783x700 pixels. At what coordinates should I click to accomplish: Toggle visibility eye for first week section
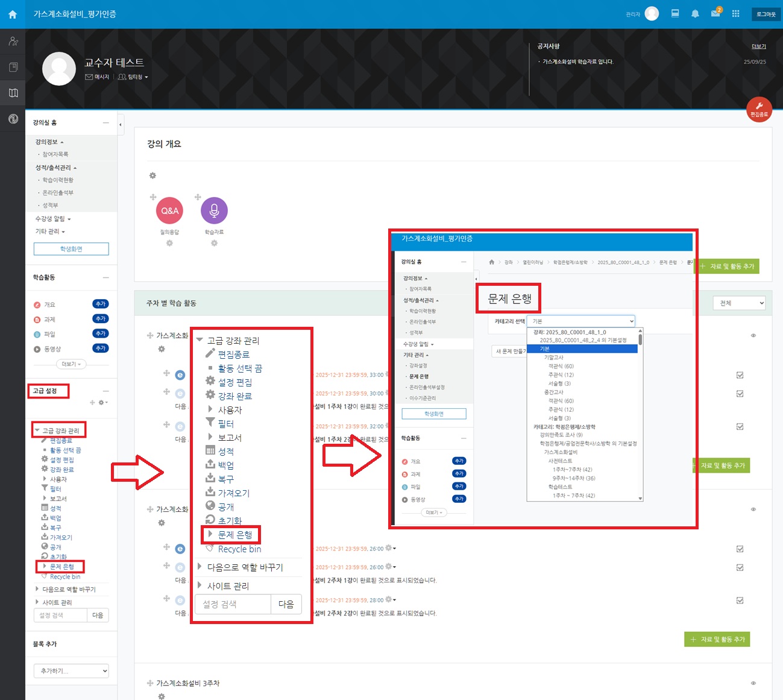753,335
